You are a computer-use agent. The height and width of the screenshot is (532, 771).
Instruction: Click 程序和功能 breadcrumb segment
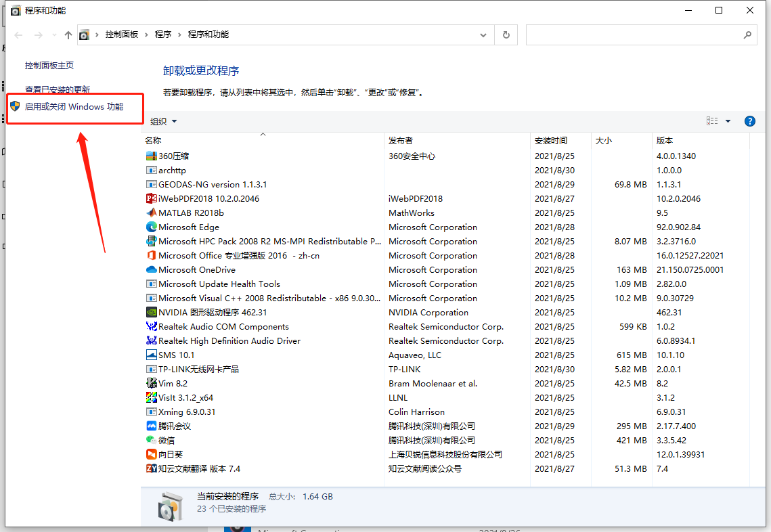click(208, 35)
